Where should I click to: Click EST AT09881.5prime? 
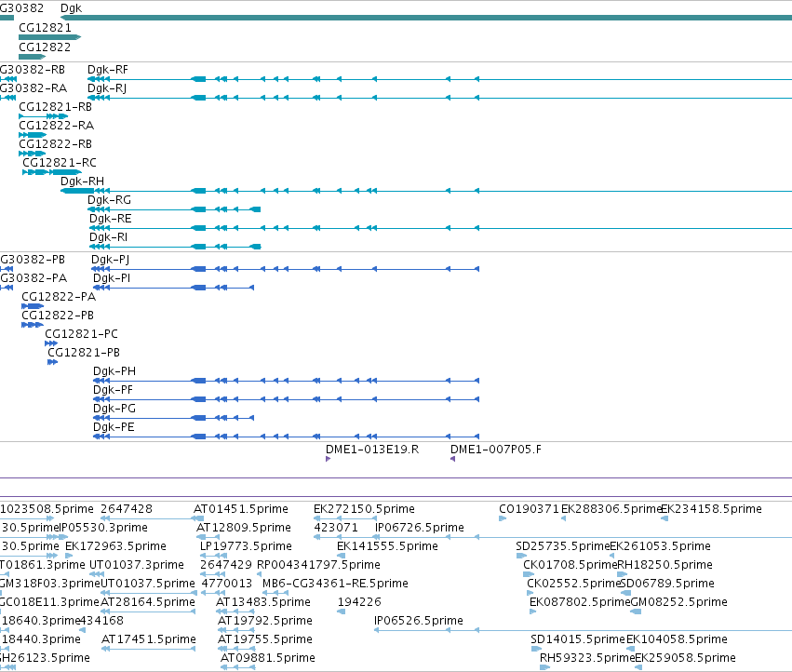268,658
